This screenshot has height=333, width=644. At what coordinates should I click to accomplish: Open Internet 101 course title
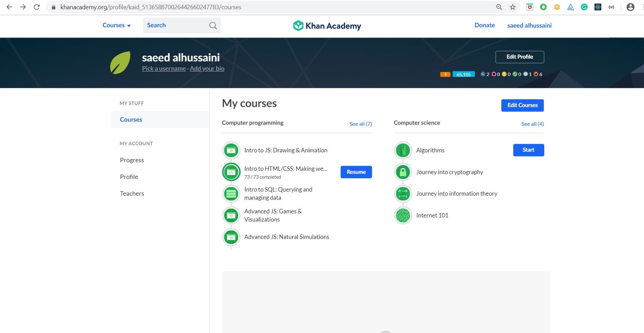click(432, 215)
